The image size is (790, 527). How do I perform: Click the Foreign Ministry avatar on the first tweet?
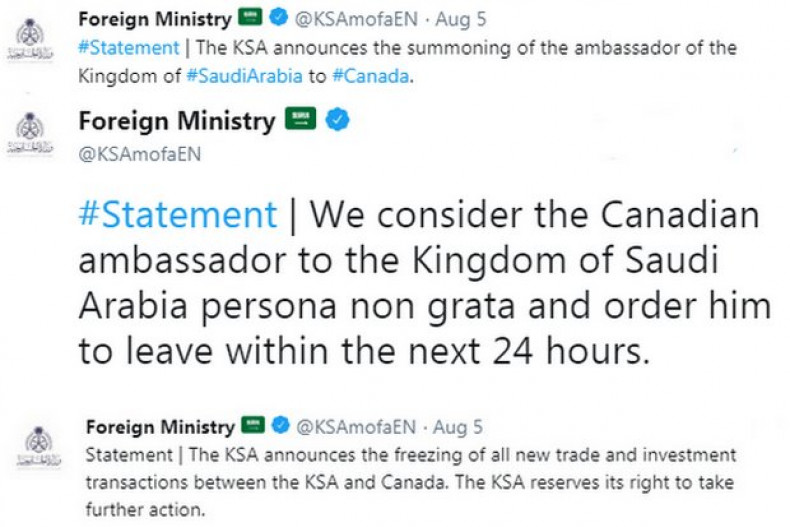(29, 37)
